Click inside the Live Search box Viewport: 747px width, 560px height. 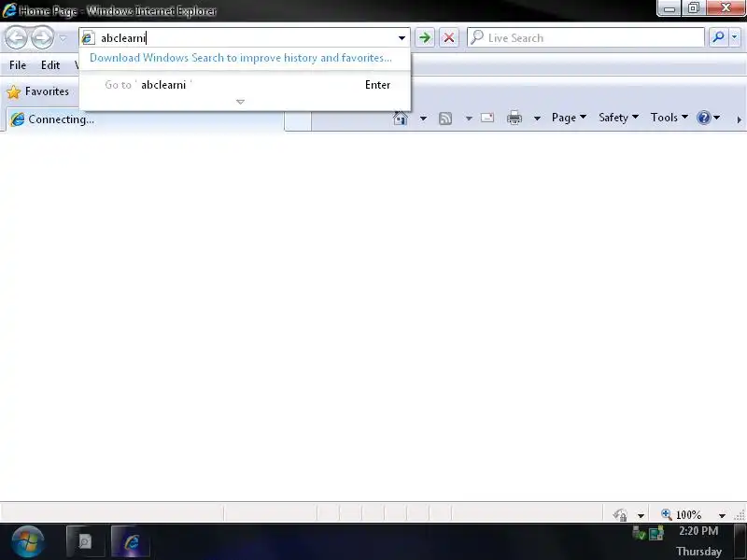click(586, 37)
